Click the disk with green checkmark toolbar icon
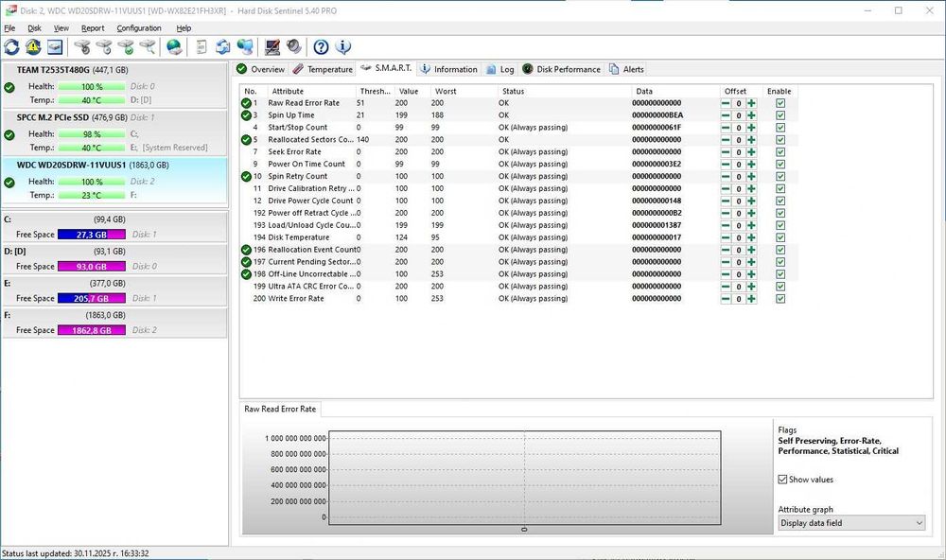Screen dimensions: 946x560 click(x=126, y=46)
